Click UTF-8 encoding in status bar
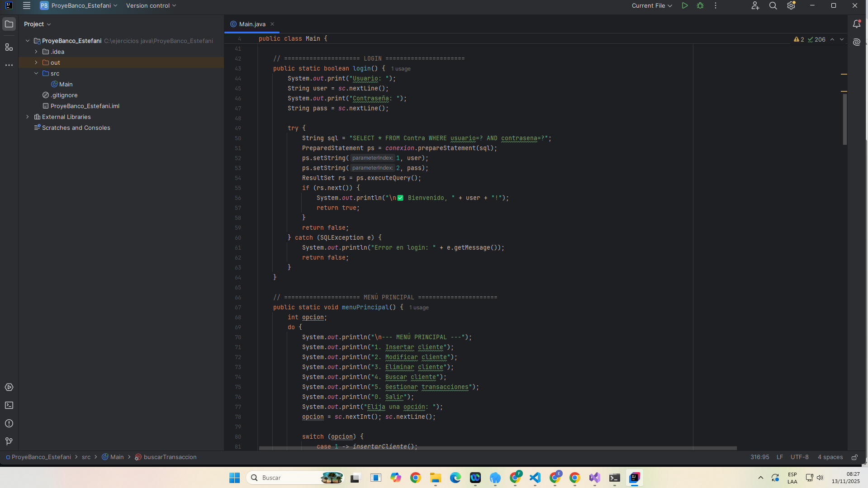This screenshot has width=868, height=488. (799, 457)
